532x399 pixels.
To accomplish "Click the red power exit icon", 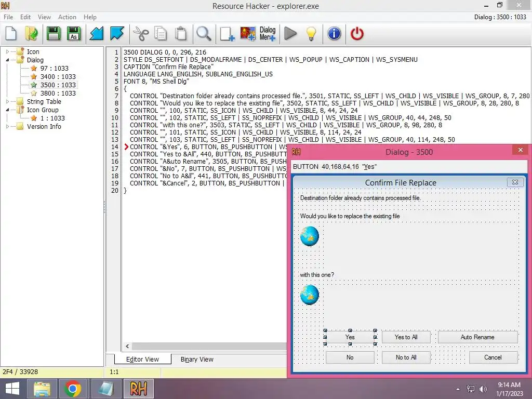I will point(357,34).
